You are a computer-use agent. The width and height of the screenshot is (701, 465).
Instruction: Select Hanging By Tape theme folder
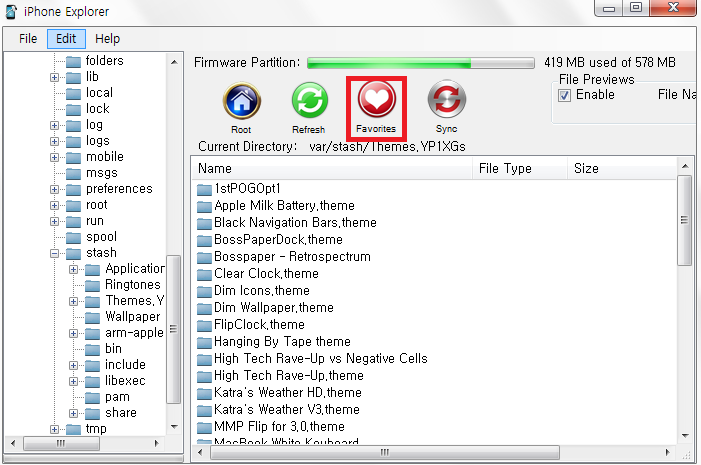(x=282, y=342)
